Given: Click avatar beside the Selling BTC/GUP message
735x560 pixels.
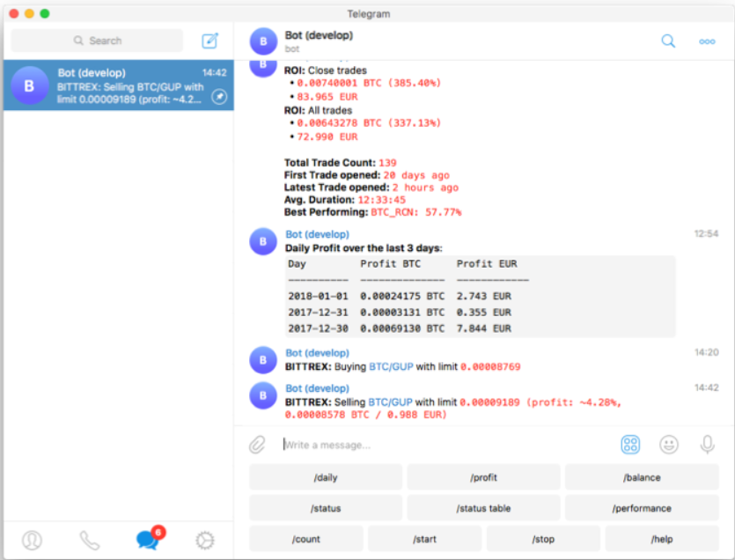Looking at the screenshot, I should [x=263, y=395].
